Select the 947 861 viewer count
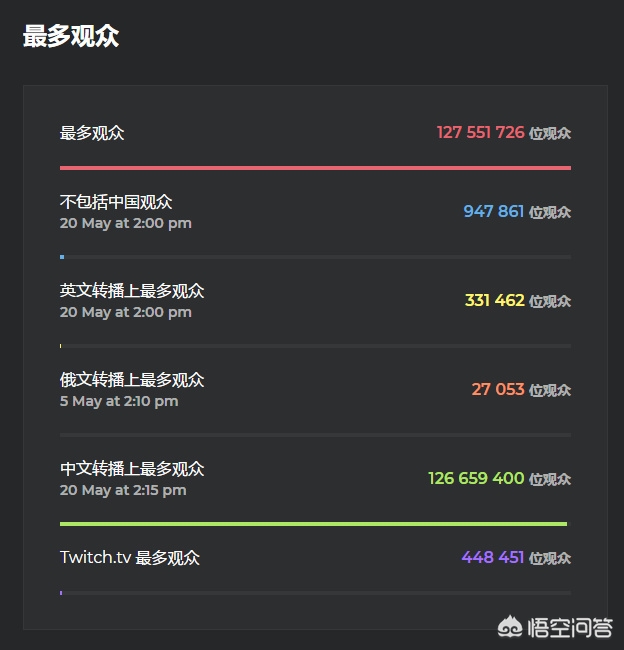 pos(493,212)
